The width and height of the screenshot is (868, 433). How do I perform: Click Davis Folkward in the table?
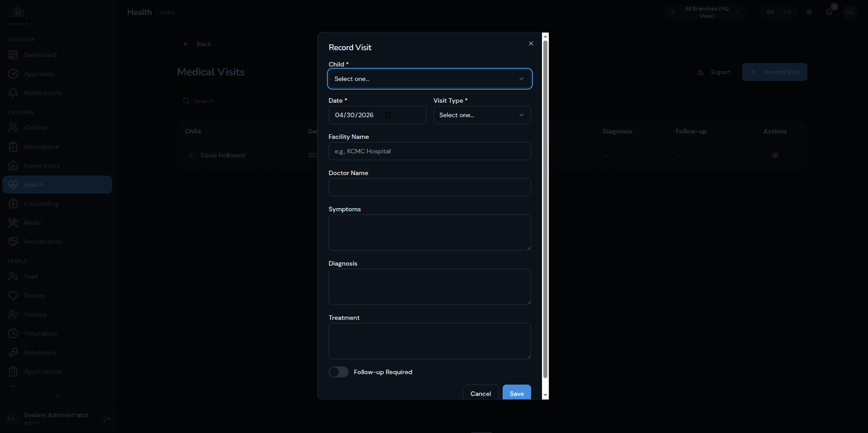pyautogui.click(x=223, y=155)
